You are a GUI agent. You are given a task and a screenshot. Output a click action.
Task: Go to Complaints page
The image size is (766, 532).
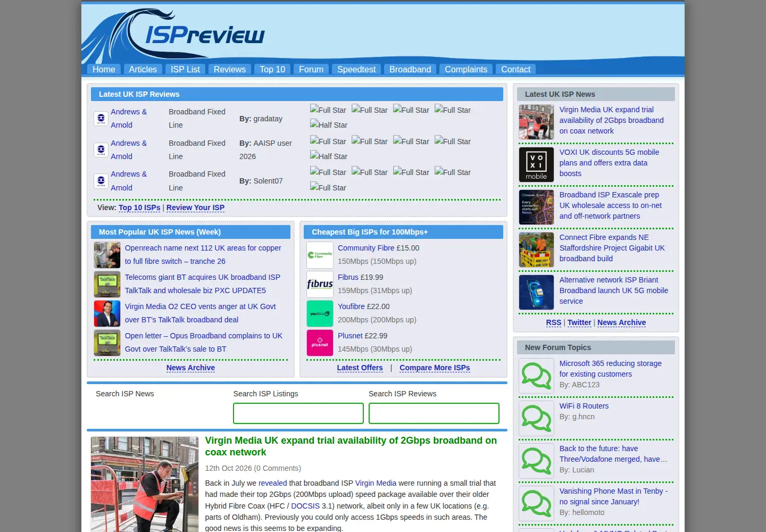465,69
